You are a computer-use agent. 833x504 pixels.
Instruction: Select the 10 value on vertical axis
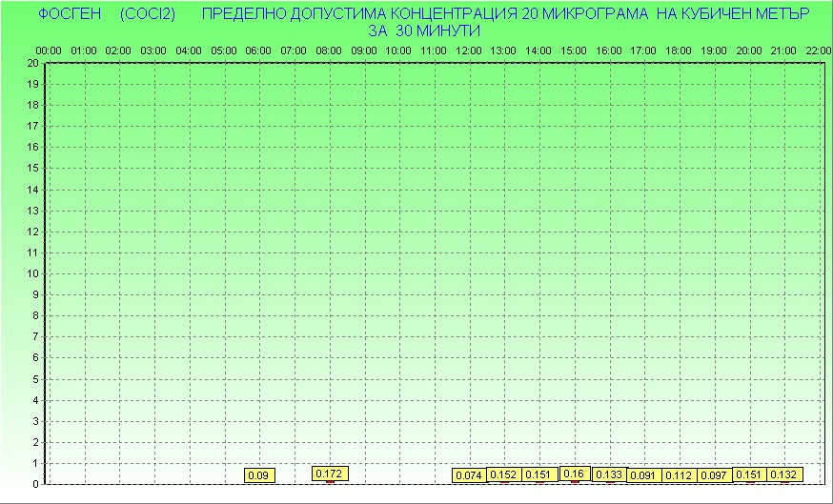pyautogui.click(x=33, y=273)
